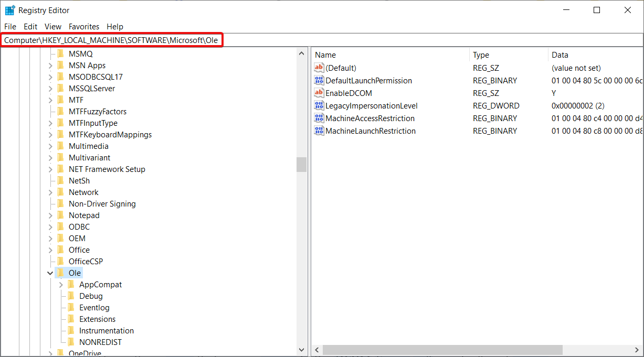Select the EnableDCOM string value icon
The image size is (644, 357).
click(319, 93)
